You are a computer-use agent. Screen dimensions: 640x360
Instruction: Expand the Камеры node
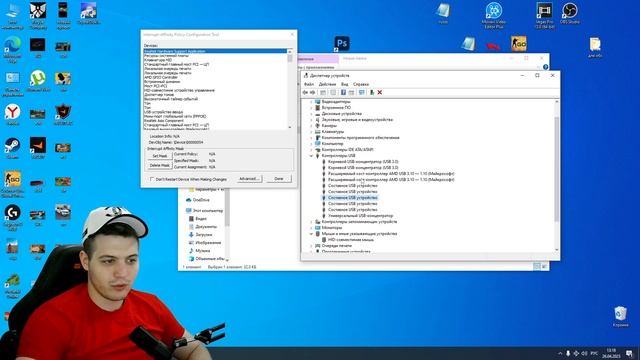pyautogui.click(x=311, y=126)
